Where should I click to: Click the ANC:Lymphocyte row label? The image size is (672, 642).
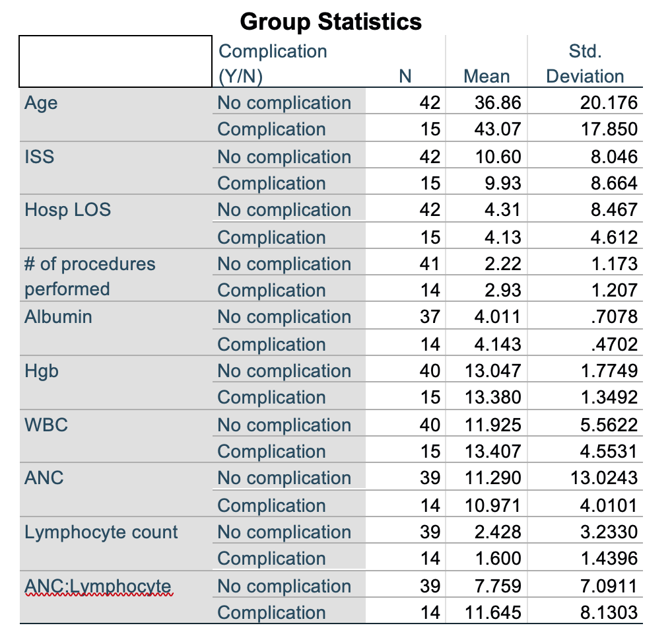(x=98, y=586)
